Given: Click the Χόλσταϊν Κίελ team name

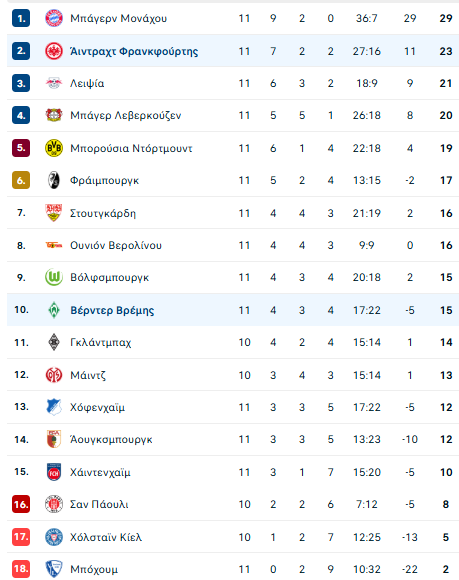Looking at the screenshot, I should (106, 537).
